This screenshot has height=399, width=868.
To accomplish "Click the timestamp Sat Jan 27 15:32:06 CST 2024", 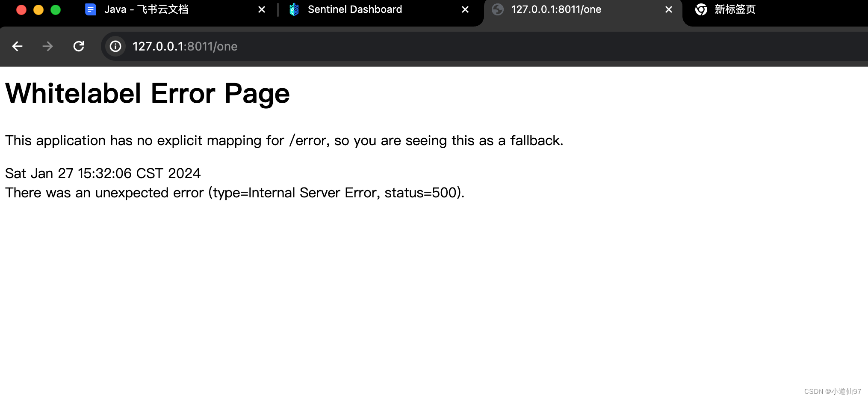I will [x=103, y=173].
